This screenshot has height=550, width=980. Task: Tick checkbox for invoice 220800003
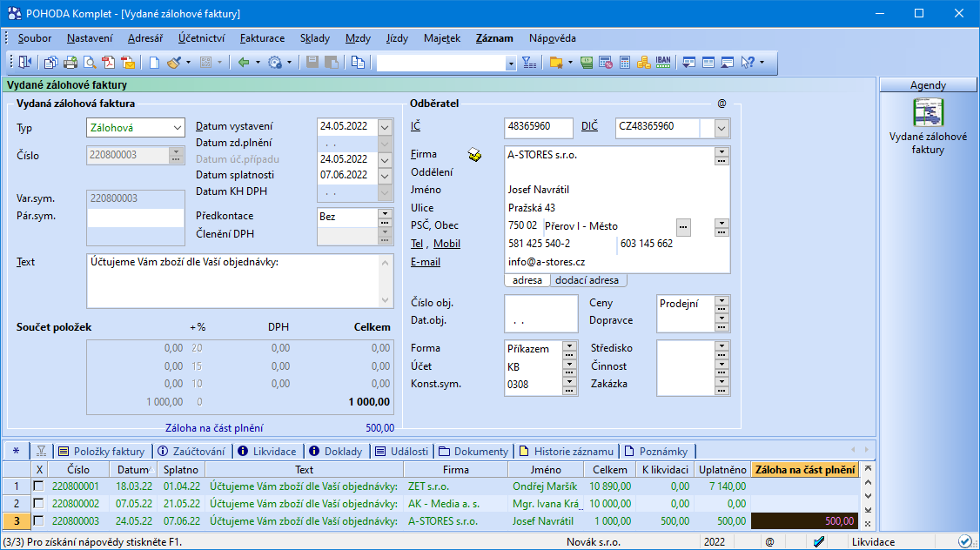pyautogui.click(x=39, y=520)
